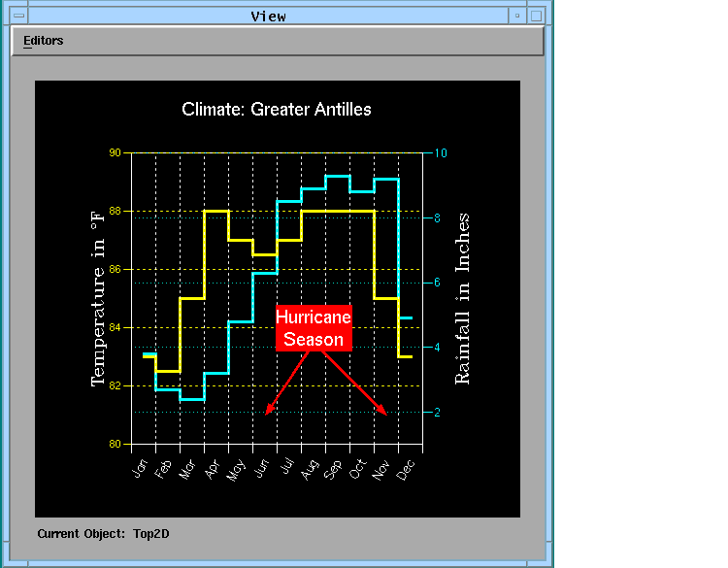Open the window menu button in title bar

pos(18,16)
